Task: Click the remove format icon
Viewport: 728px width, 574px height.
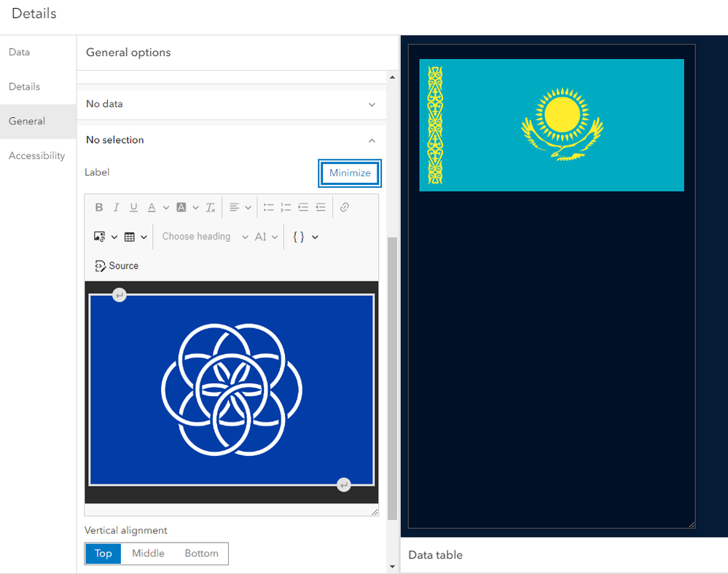Action: 211,208
